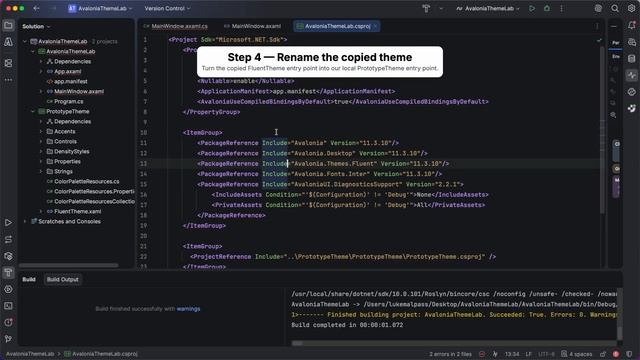
Task: Minimize the side monitoring panel
Action: click(614, 26)
